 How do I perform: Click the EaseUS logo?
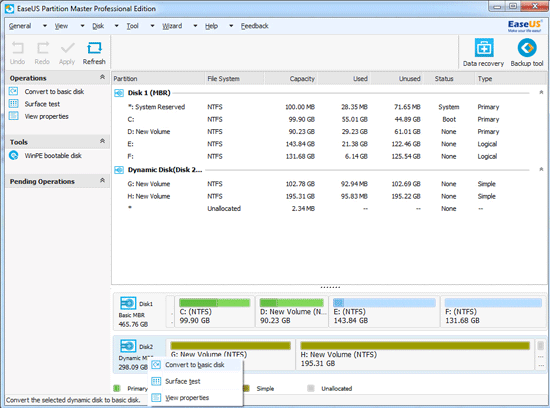[525, 26]
